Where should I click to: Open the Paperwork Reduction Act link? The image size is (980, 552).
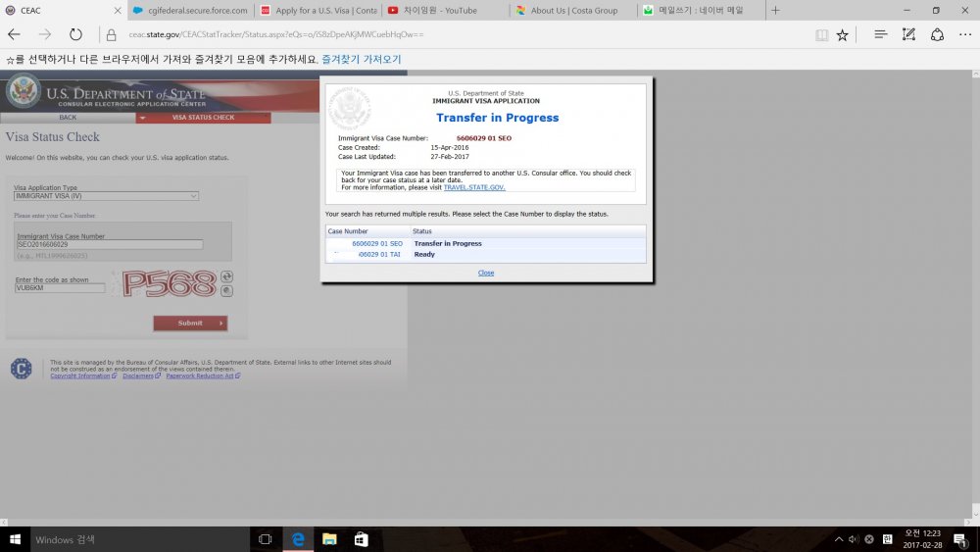199,376
